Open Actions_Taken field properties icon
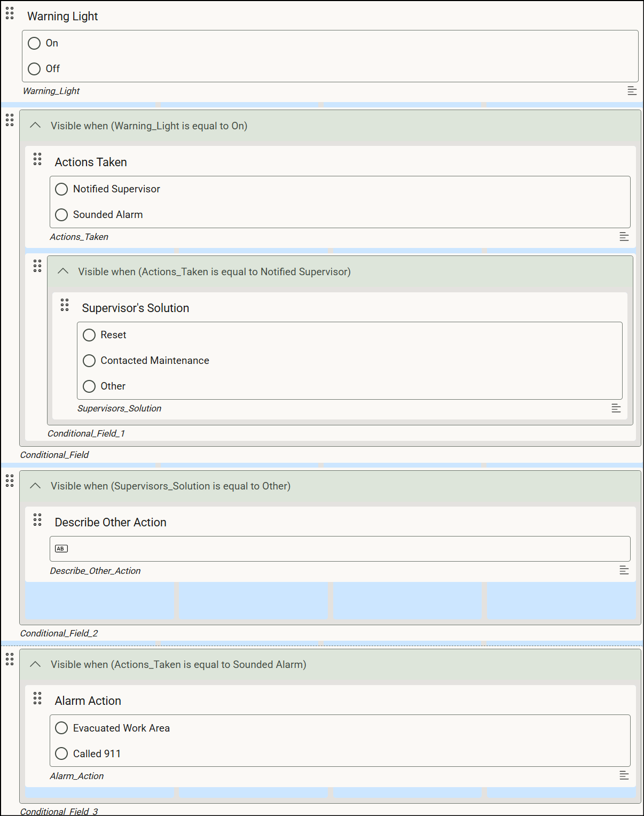Viewport: 644px width, 816px height. [x=624, y=237]
